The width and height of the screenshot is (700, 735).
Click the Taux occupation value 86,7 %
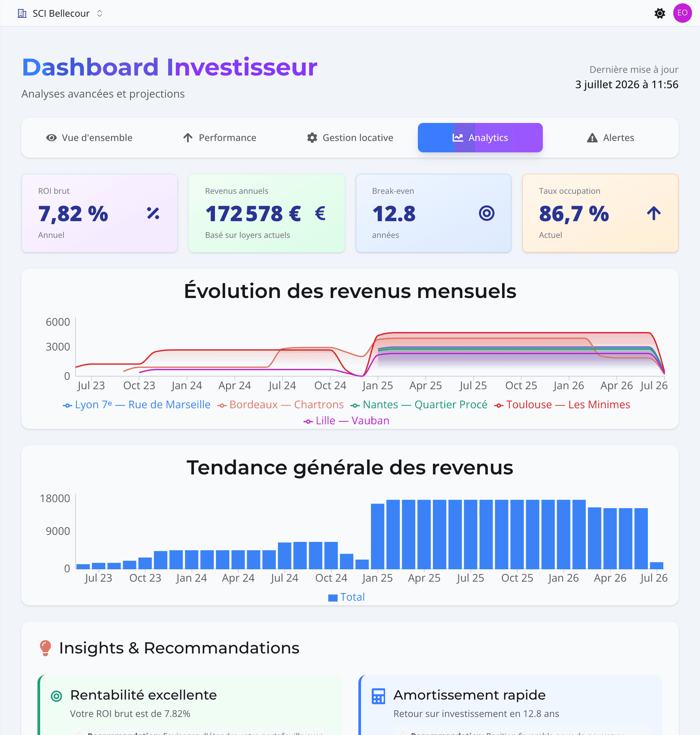pos(574,214)
